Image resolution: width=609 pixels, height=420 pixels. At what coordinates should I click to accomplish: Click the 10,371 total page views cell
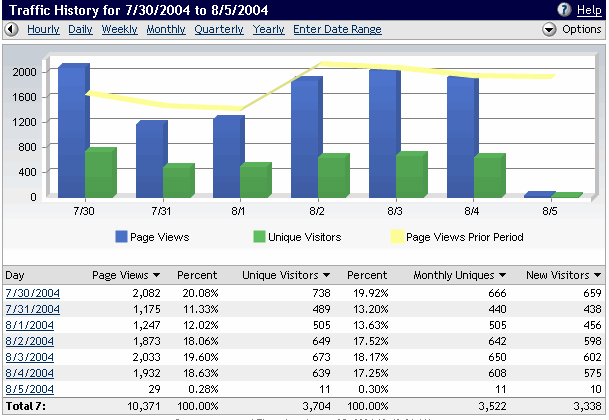click(x=144, y=406)
